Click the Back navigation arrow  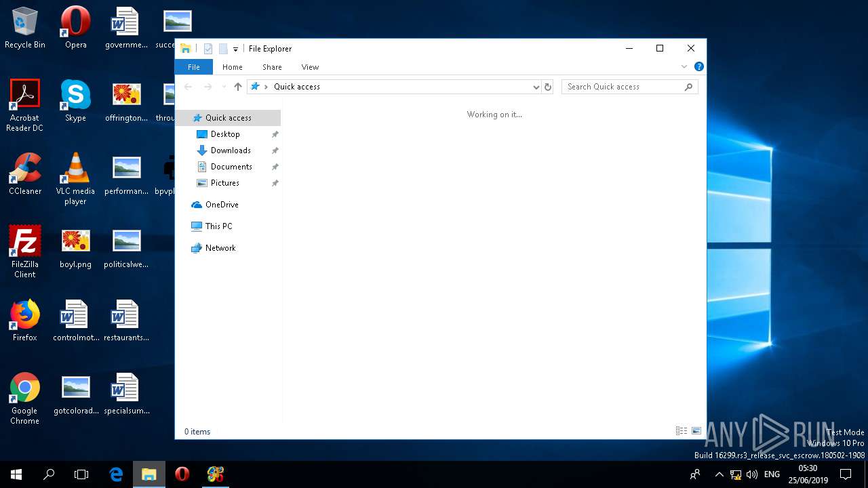point(189,87)
